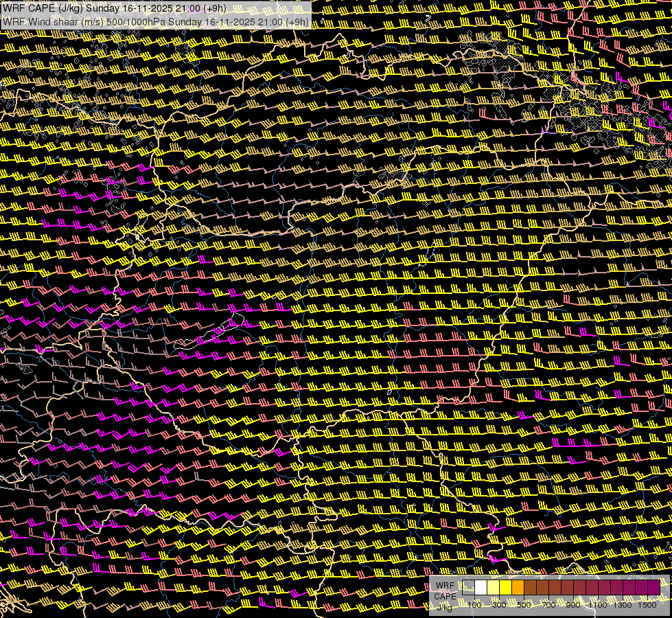Click the J/kg unit label in legend
Screen dimensions: 672x618
[x=445, y=607]
